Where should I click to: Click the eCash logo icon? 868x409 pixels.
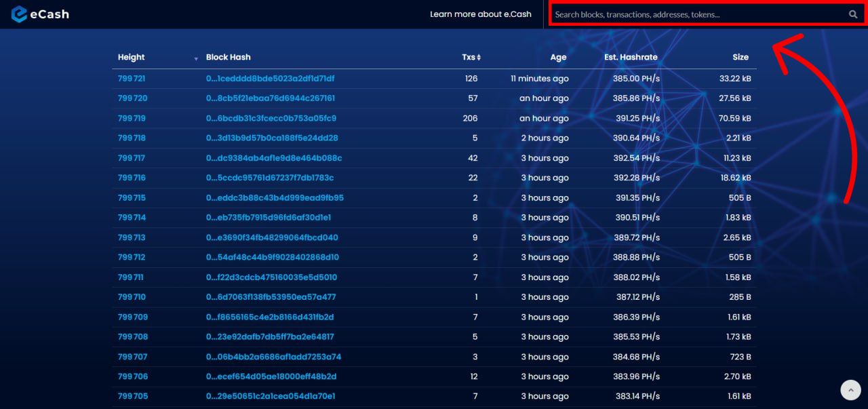click(x=19, y=14)
